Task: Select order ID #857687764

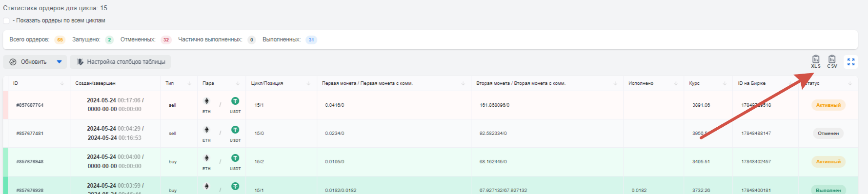Action: click(30, 105)
